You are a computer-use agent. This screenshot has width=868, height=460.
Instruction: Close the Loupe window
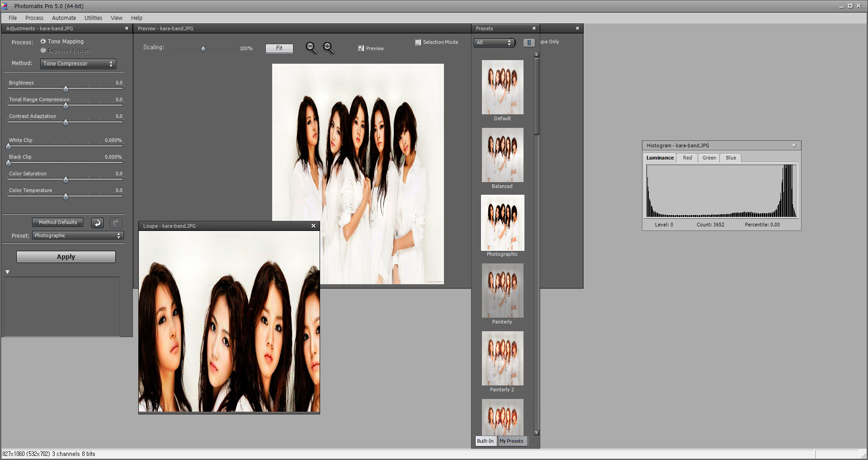click(x=313, y=226)
